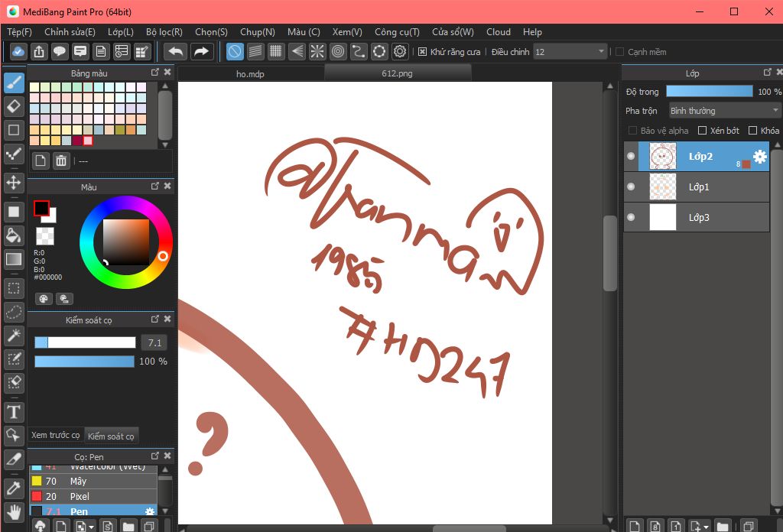This screenshot has width=783, height=532.
Task: Enable the concentric circle snap guide
Action: pos(338,51)
